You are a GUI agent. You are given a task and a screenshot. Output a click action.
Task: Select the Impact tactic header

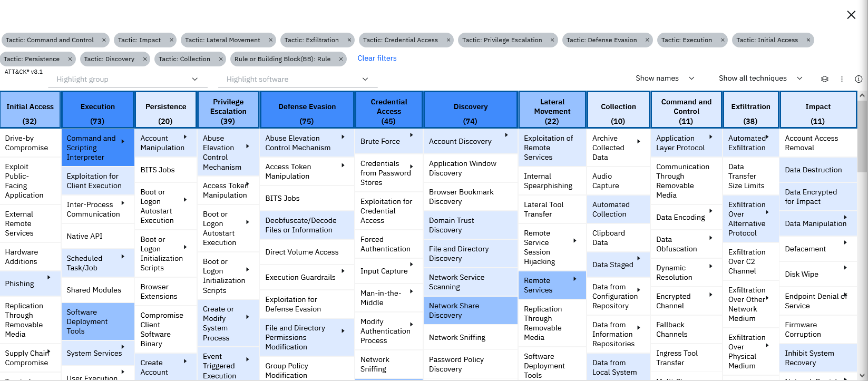(x=818, y=110)
